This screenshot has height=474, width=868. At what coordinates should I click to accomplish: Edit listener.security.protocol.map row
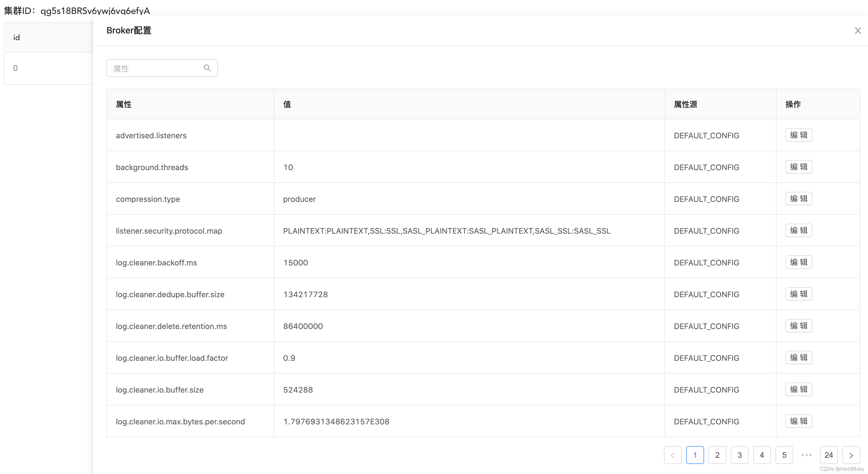point(799,231)
